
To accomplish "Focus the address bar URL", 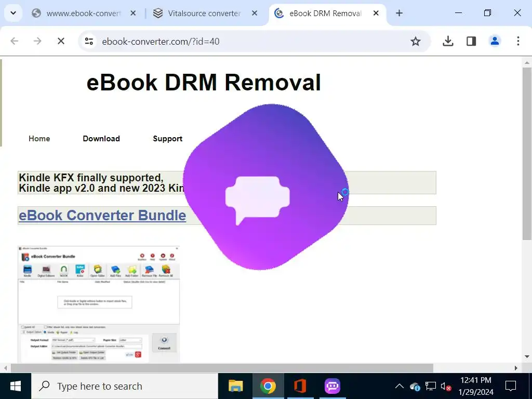I will click(x=161, y=42).
